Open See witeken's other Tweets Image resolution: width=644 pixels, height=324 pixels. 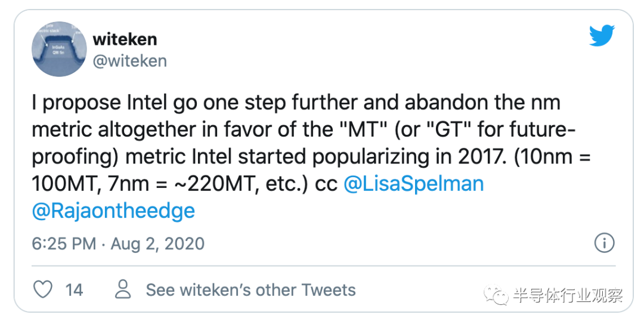(250, 290)
